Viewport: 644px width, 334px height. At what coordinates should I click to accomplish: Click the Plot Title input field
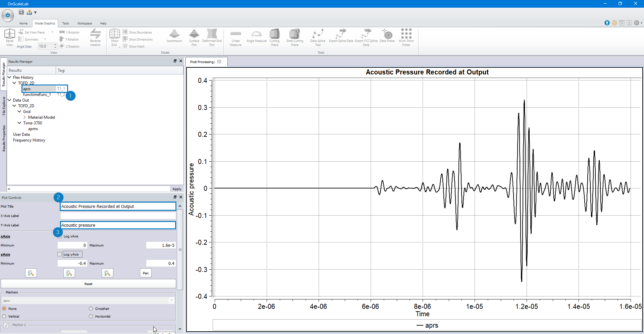click(x=118, y=206)
